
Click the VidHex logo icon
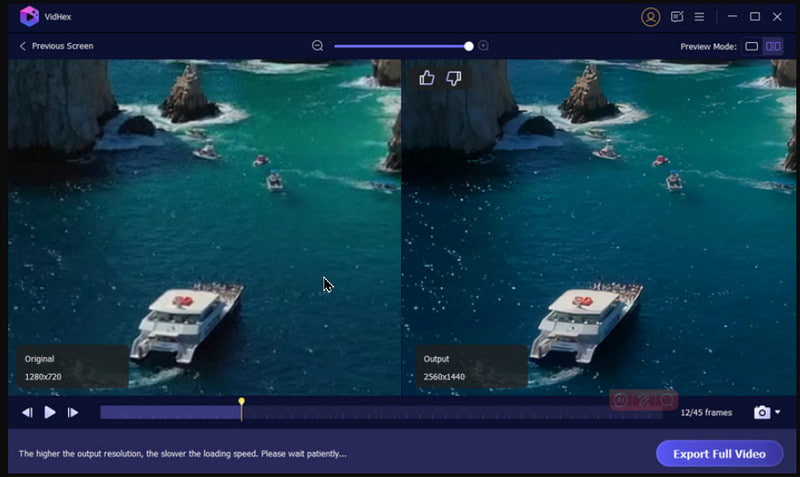(x=29, y=17)
